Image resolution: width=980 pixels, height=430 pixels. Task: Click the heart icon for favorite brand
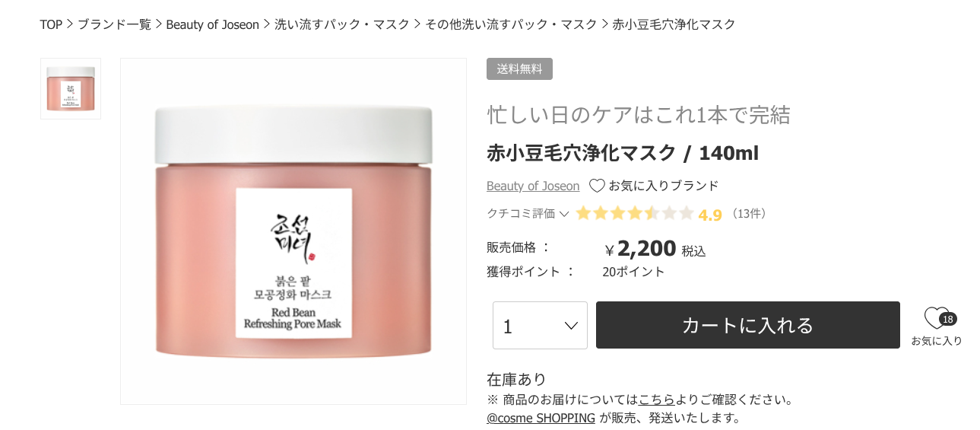[597, 186]
